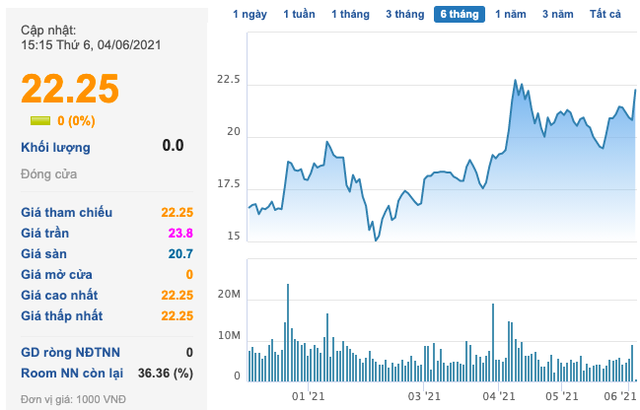
Task: Click the update timestamp 15:15 Thứ 6, 04/06/2021
Action: [x=91, y=44]
